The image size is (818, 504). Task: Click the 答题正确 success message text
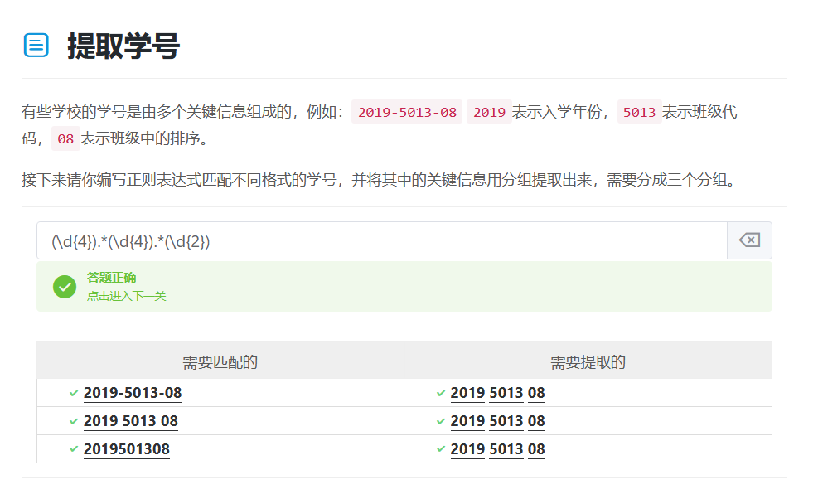tap(111, 278)
